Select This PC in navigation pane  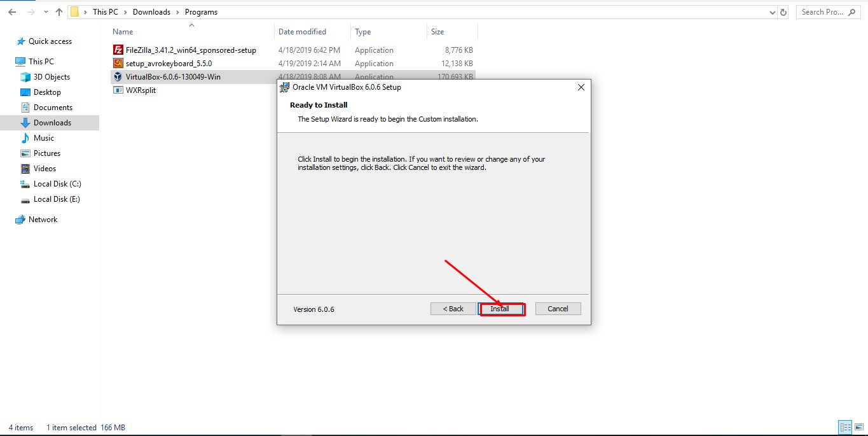click(x=41, y=62)
